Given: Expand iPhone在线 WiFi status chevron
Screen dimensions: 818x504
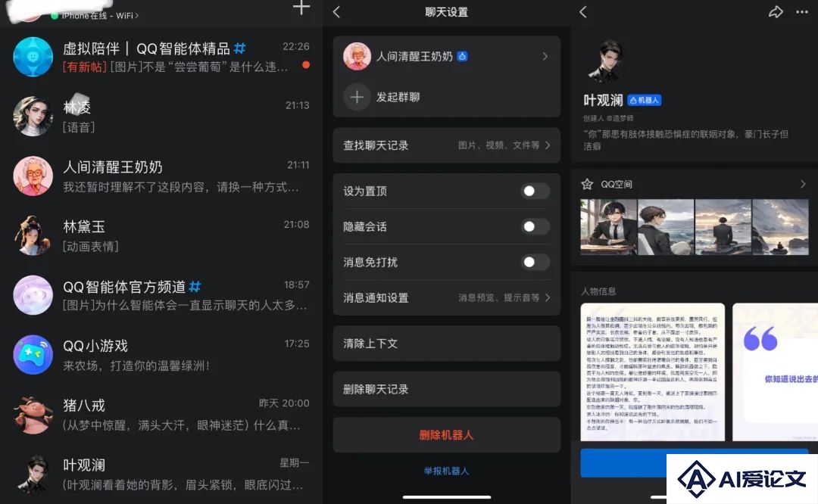Looking at the screenshot, I should [x=136, y=16].
